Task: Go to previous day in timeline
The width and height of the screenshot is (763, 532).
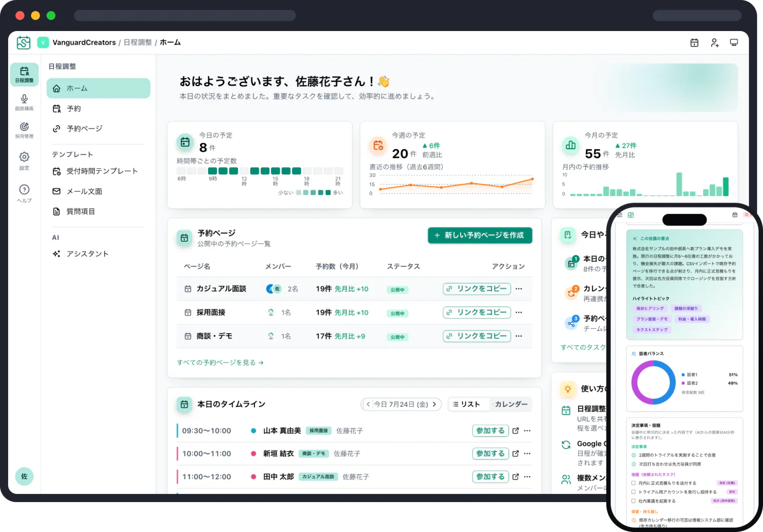Action: pyautogui.click(x=368, y=404)
